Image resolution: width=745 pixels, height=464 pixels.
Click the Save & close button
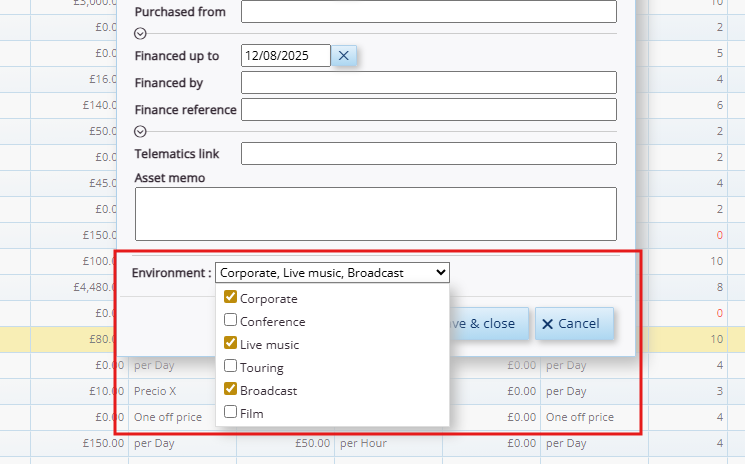(488, 323)
